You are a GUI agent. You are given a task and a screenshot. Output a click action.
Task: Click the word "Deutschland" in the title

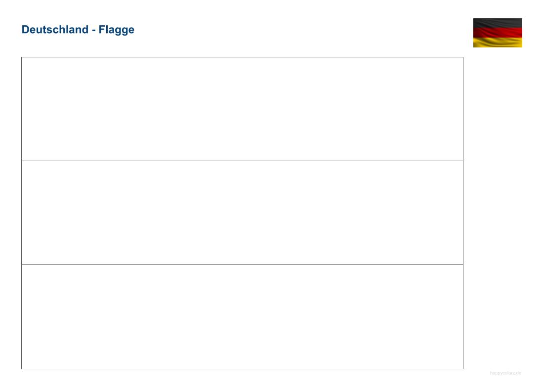coord(54,30)
